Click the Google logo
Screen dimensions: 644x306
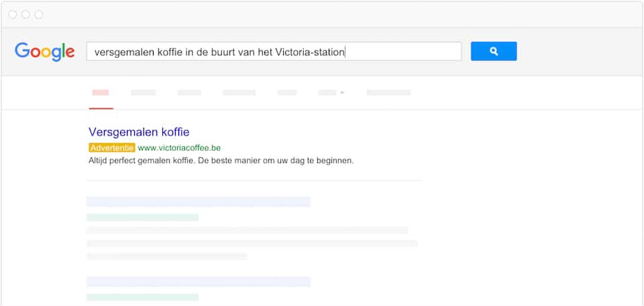click(45, 52)
